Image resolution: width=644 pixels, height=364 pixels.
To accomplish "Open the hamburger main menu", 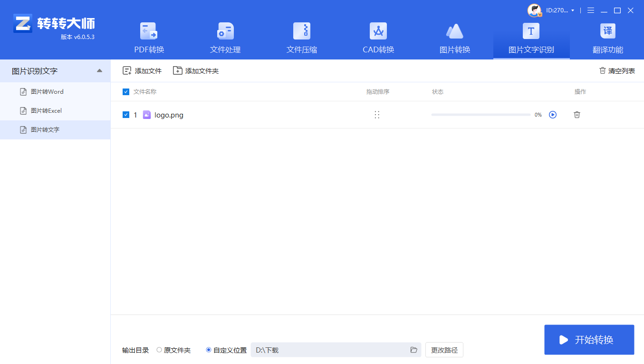I will (x=591, y=10).
